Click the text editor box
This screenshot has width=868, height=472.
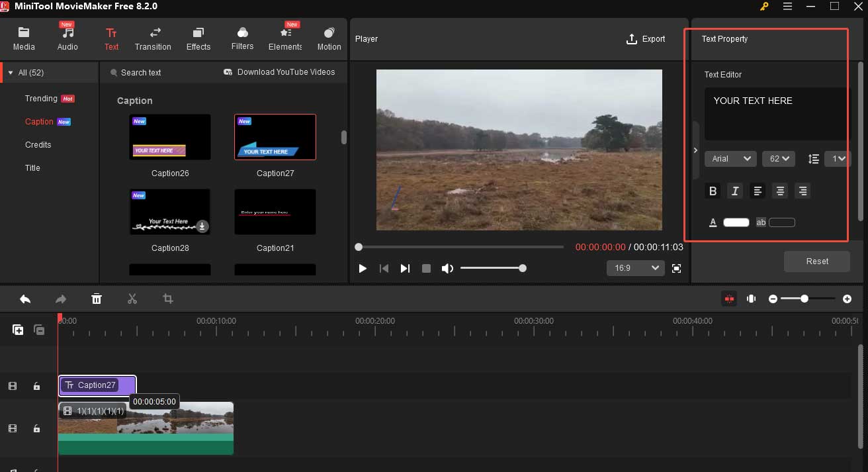(777, 113)
